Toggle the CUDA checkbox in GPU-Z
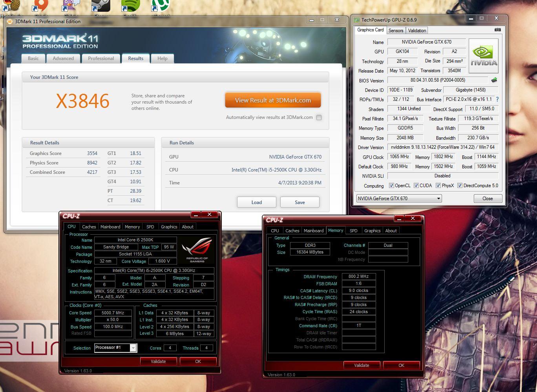The height and width of the screenshot is (392, 537). [416, 186]
